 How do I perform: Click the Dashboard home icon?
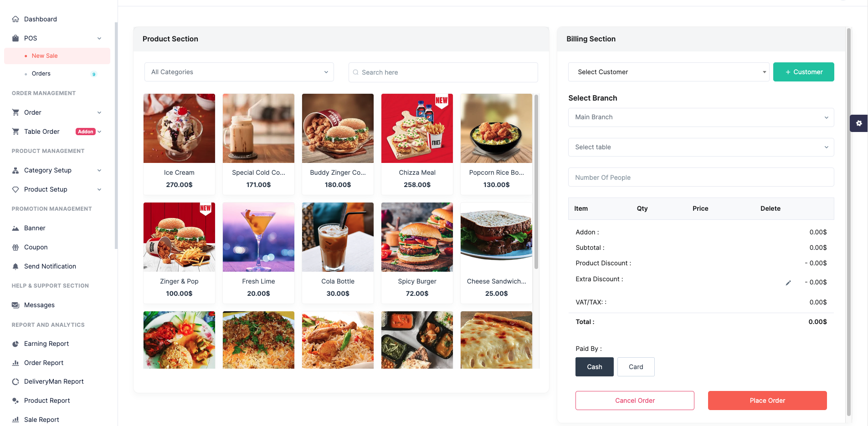15,19
